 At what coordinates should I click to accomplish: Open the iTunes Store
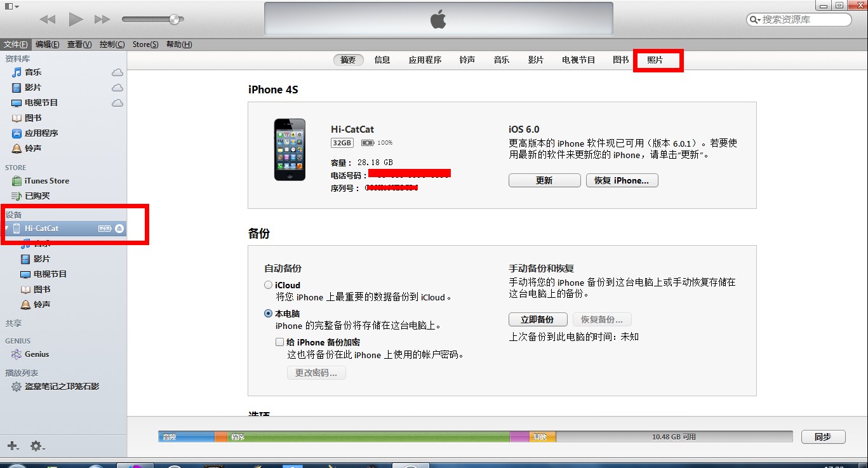coord(46,181)
